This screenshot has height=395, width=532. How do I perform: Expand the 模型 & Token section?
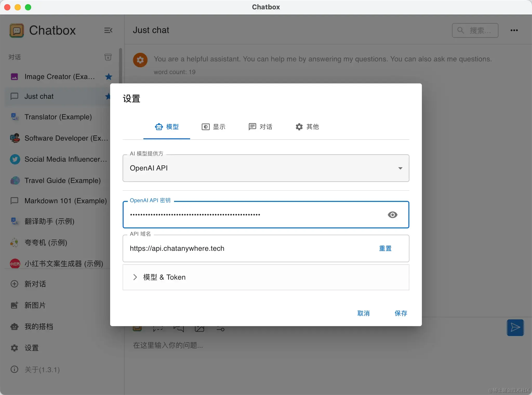(x=266, y=277)
